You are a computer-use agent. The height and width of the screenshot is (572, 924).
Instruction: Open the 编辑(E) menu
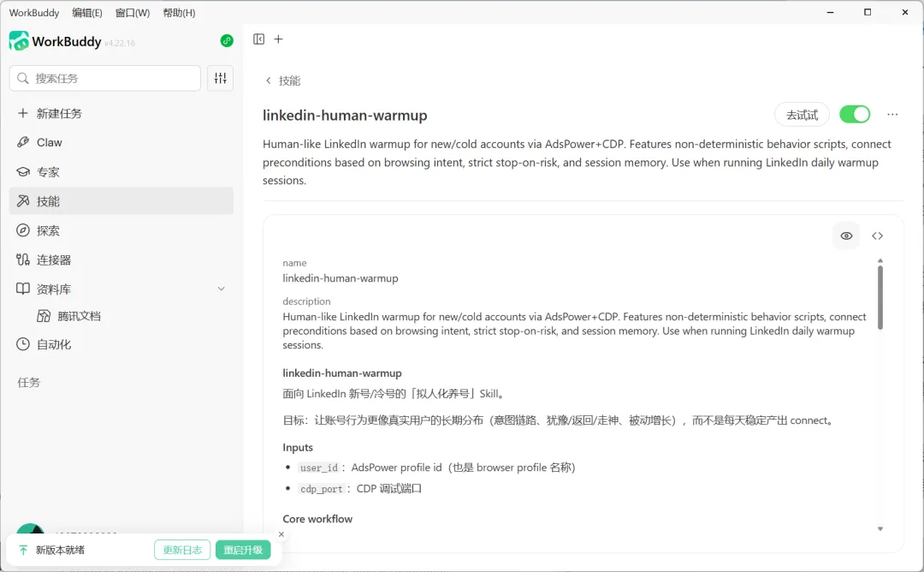point(86,12)
